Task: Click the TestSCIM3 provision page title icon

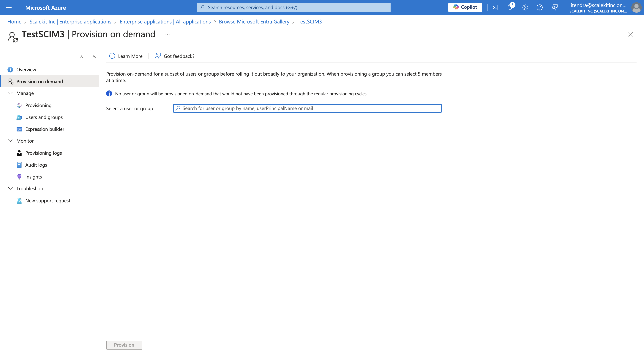Action: 13,37
